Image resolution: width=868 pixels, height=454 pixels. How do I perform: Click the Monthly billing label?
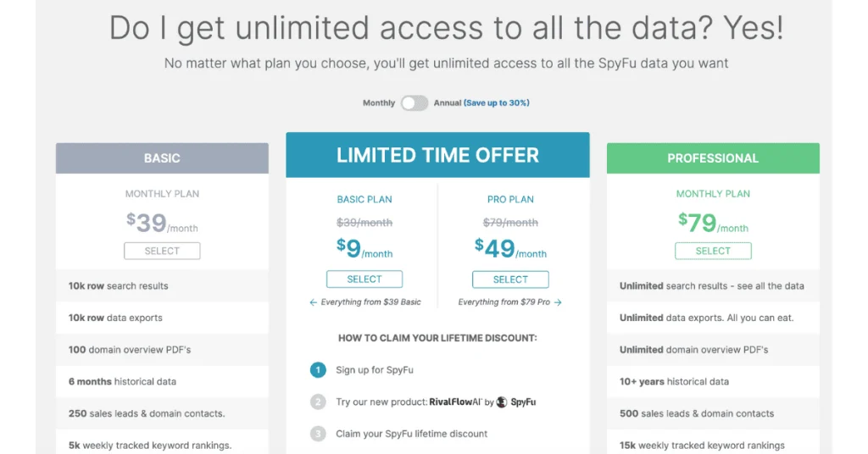[x=379, y=103]
